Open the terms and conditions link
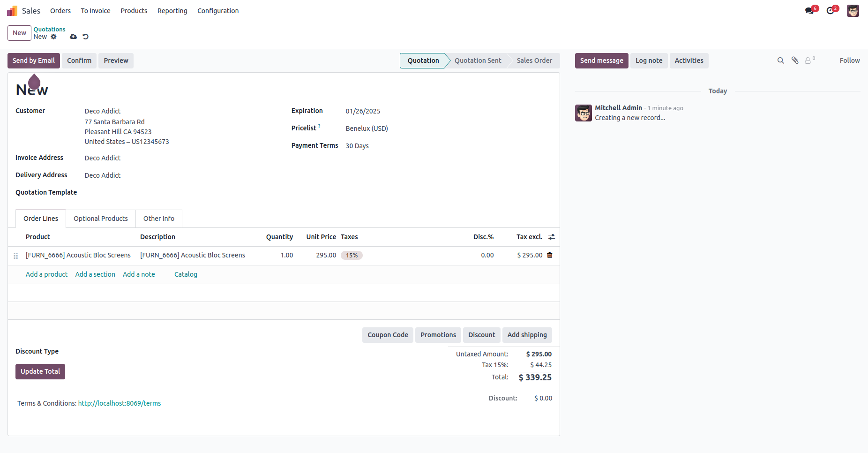 (120, 403)
